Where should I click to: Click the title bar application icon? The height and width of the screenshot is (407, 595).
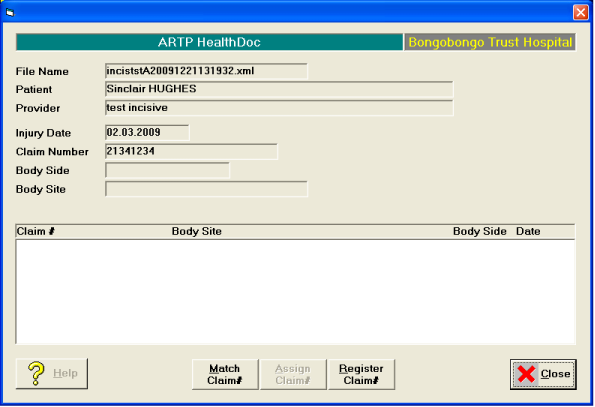pyautogui.click(x=10, y=13)
